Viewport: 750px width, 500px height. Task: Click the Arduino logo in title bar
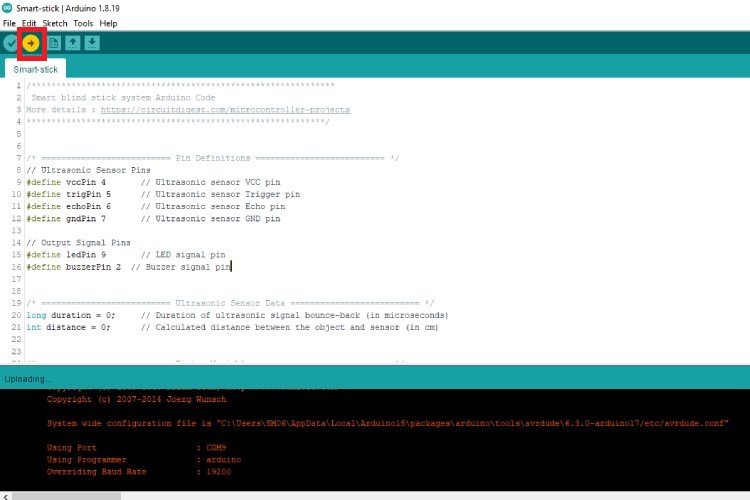[7, 8]
